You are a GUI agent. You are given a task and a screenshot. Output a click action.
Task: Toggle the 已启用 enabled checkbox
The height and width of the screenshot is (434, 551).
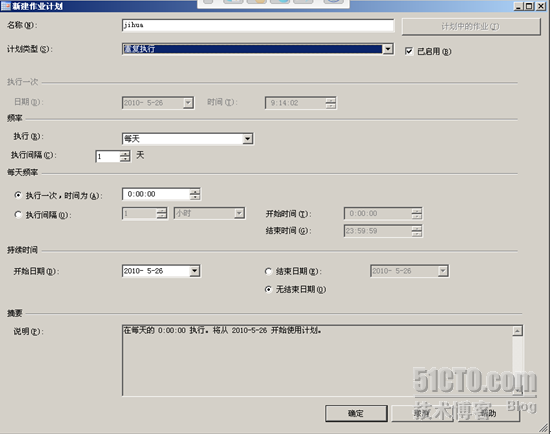click(409, 51)
